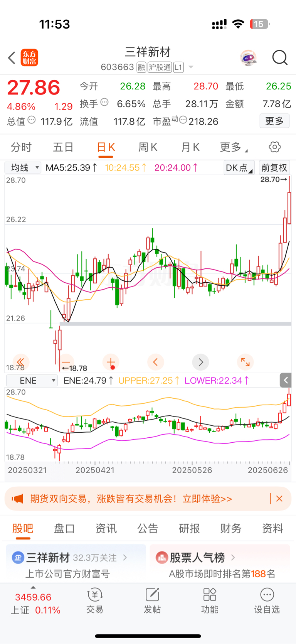This screenshot has height=644, width=296.
Task: Open the robot assistant avatar
Action: (248, 58)
